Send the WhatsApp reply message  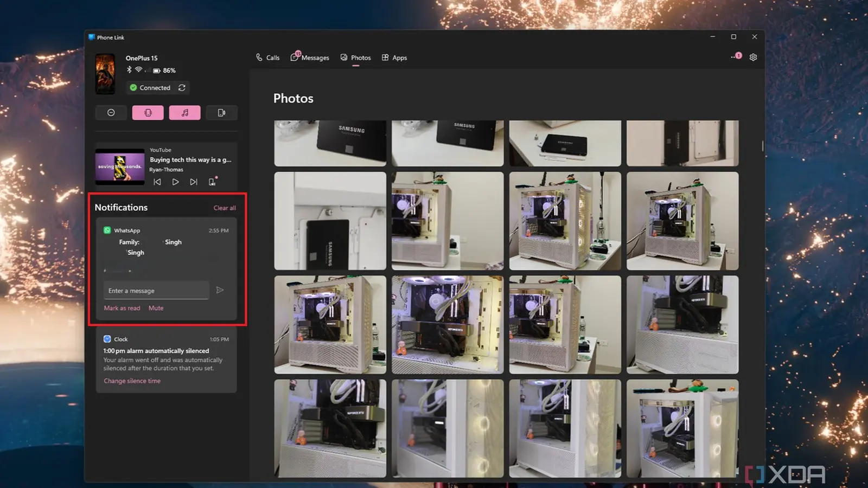220,290
